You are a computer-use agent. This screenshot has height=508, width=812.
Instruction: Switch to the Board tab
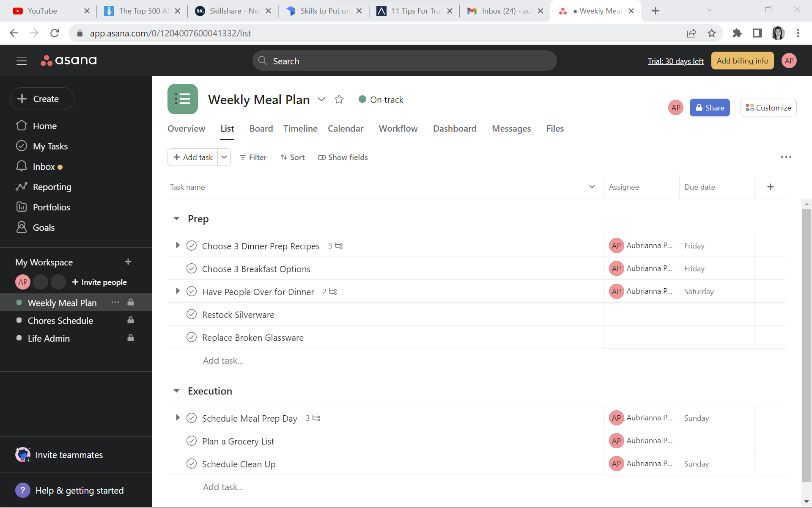coord(261,129)
